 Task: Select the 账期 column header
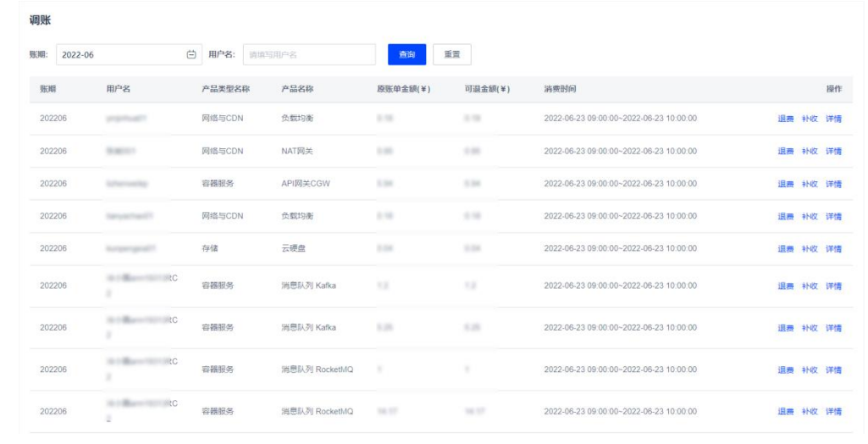pos(47,89)
